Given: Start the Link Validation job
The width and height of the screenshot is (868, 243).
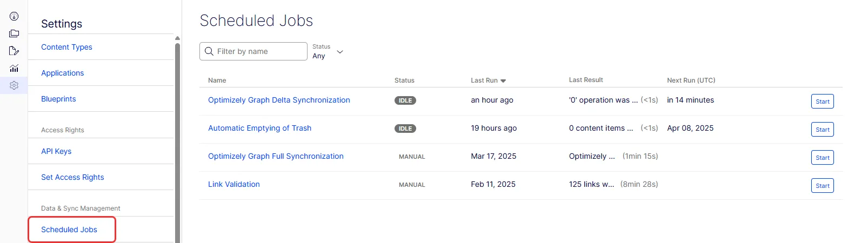Looking at the screenshot, I should (x=822, y=186).
